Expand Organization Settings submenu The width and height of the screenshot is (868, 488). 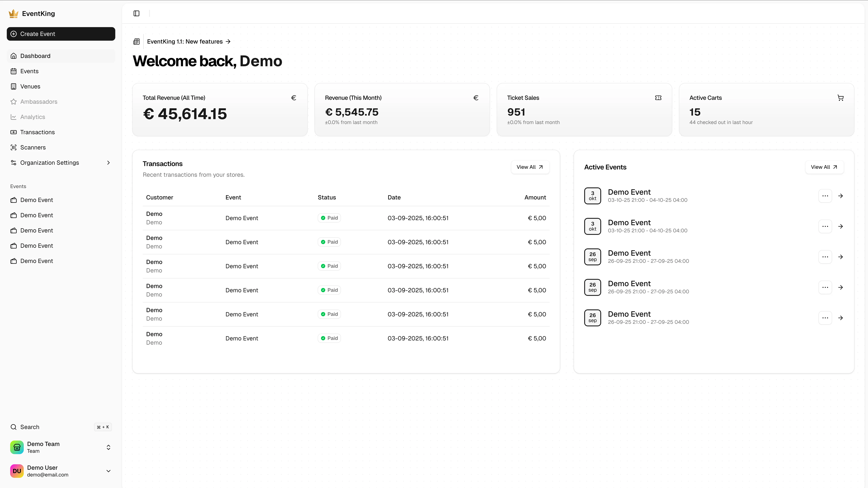pyautogui.click(x=108, y=163)
